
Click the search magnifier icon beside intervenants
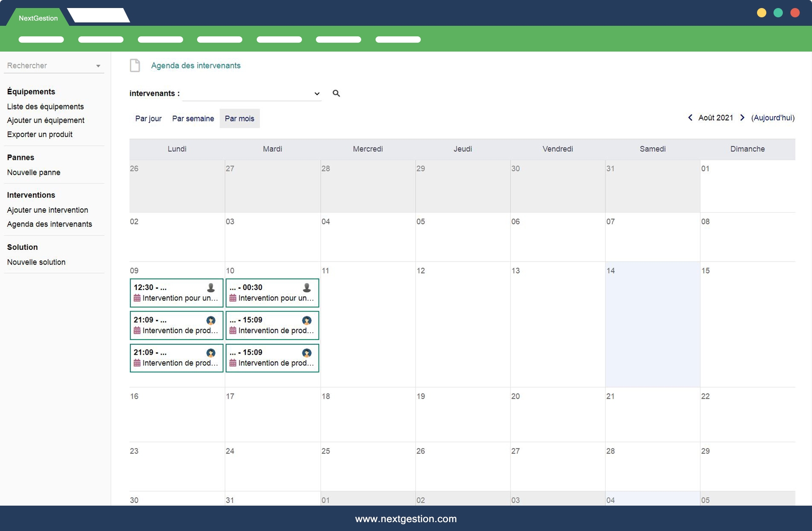coord(336,93)
